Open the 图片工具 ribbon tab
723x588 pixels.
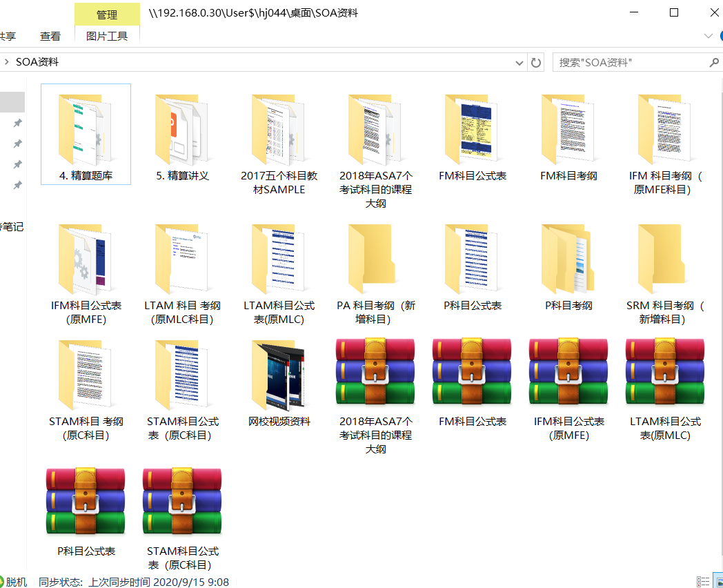pyautogui.click(x=107, y=36)
